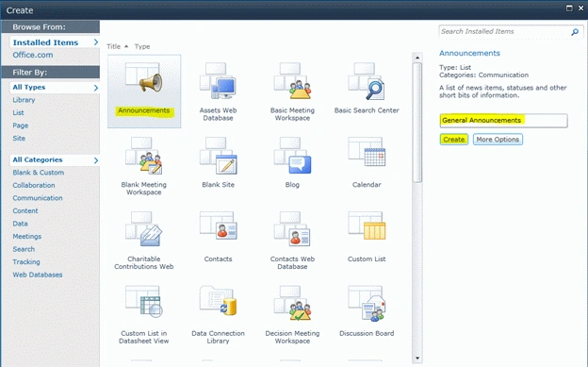Show All Categories
The width and height of the screenshot is (588, 367).
click(55, 159)
